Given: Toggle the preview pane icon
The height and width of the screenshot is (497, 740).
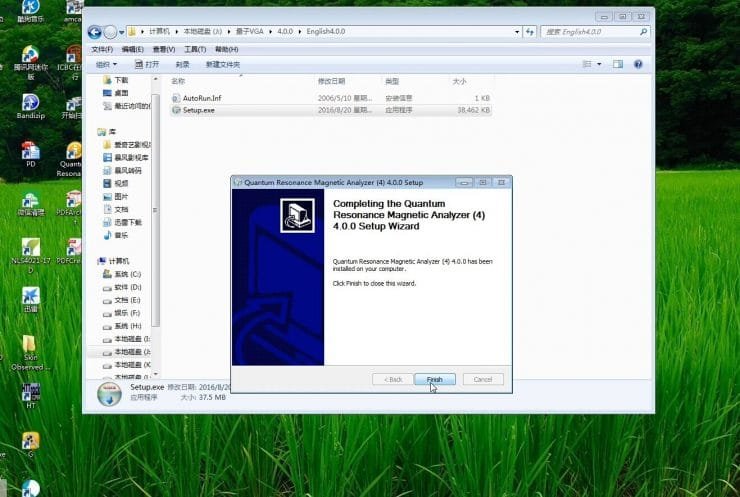Looking at the screenshot, I should coord(618,64).
